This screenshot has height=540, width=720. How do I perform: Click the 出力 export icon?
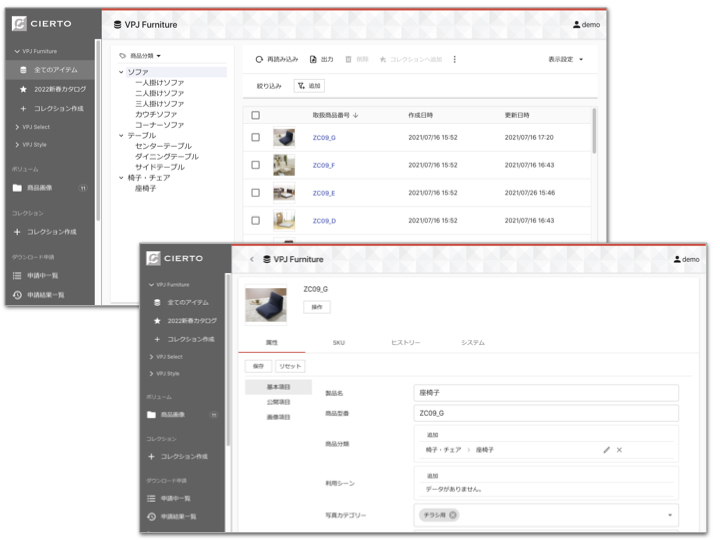point(313,60)
